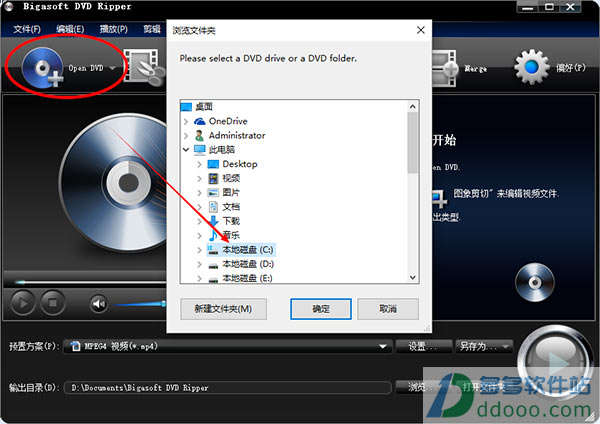
Task: Click the 新建文件夹(M) button
Action: coord(223,309)
